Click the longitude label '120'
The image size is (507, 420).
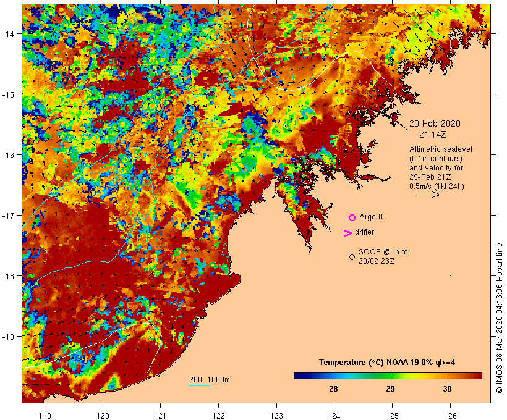[x=103, y=416]
